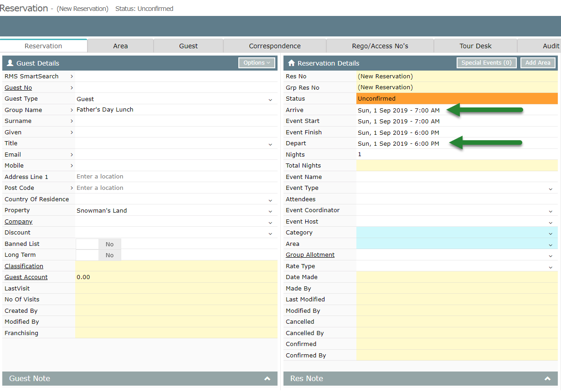
Task: Click the orange Unconfirmed status field
Action: (x=457, y=99)
